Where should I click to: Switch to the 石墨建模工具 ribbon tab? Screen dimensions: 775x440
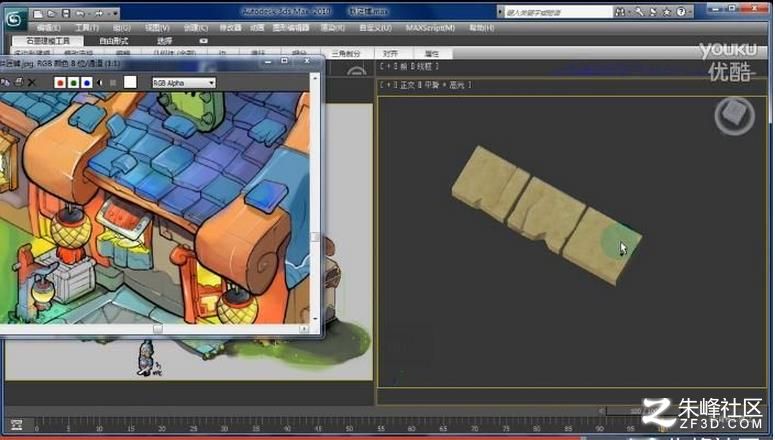pyautogui.click(x=48, y=41)
